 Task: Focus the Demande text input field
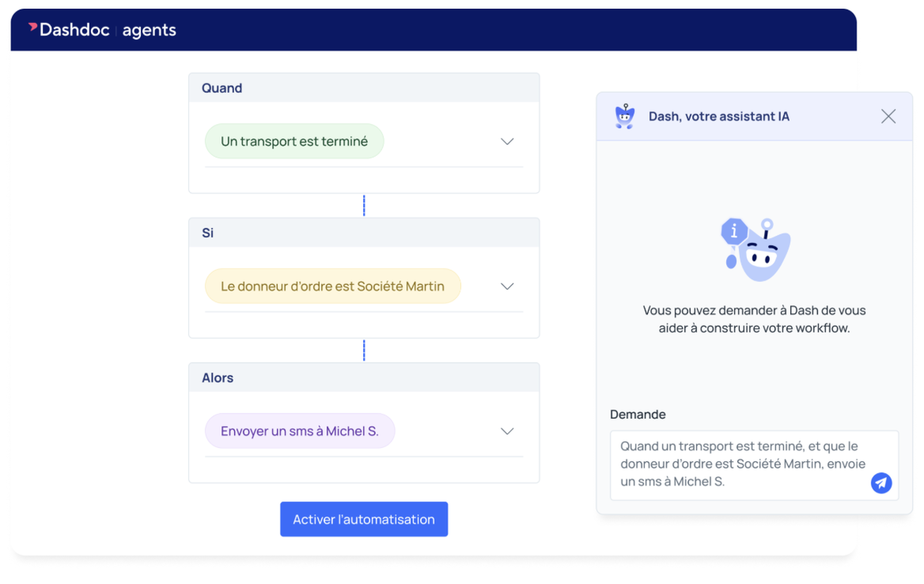pyautogui.click(x=754, y=465)
